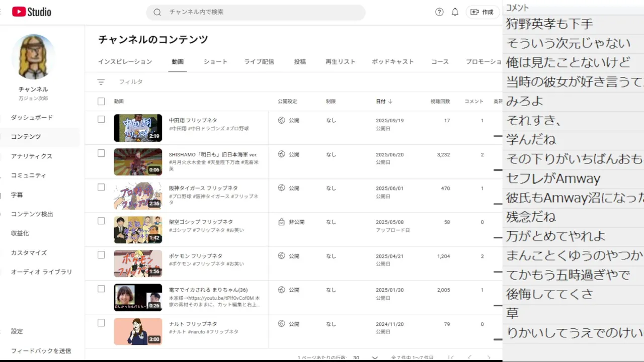Open the 阪神タイガース フリップネタ thumbnail
Screen dimensions: 644x362
click(138, 196)
